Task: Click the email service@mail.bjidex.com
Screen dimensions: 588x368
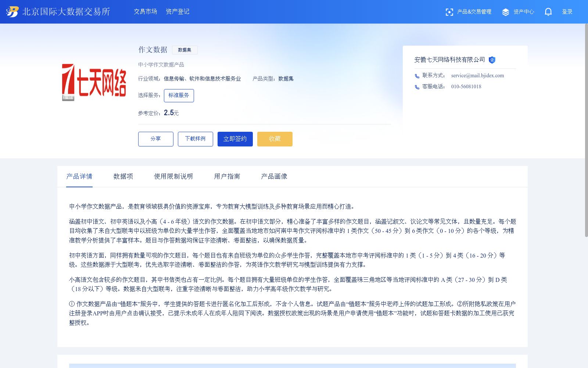Action: click(x=477, y=76)
